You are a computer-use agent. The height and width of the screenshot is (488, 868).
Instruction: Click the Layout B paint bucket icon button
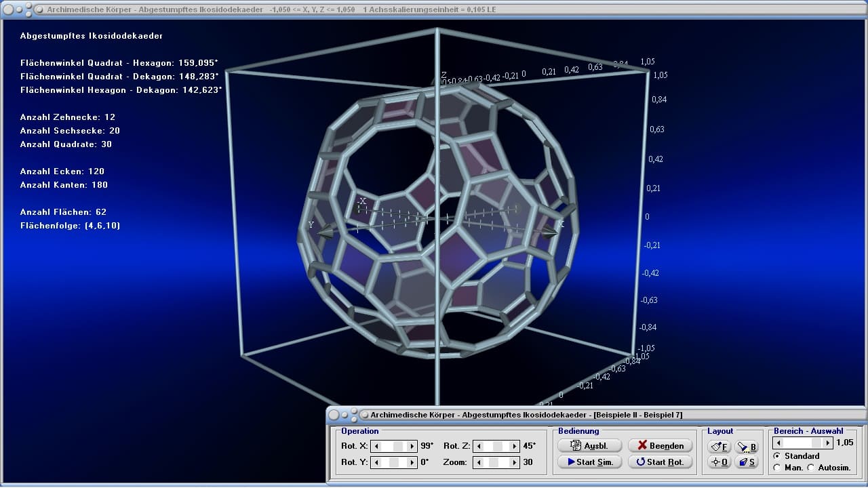(747, 446)
